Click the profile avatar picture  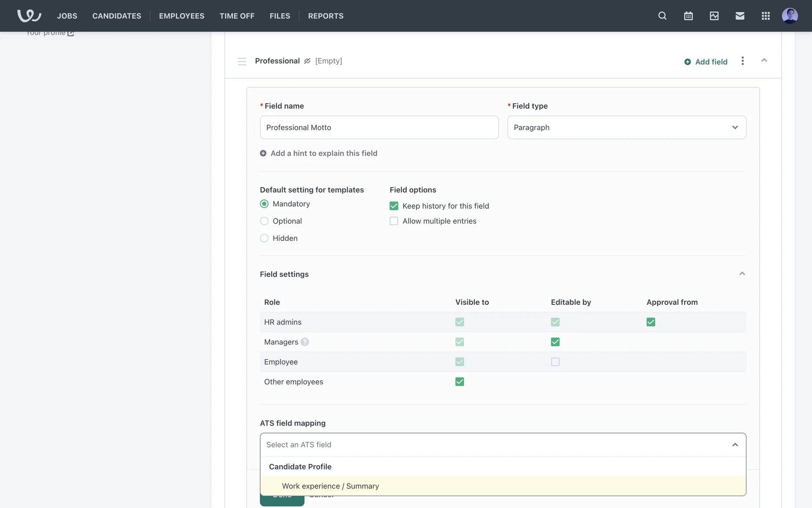click(x=790, y=16)
